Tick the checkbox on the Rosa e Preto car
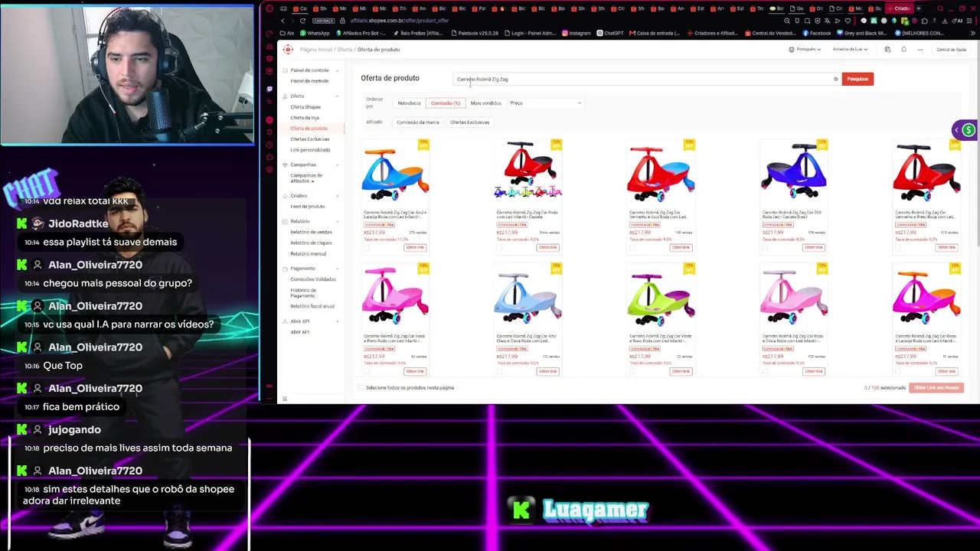Screen dimensions: 980x551 [367, 371]
